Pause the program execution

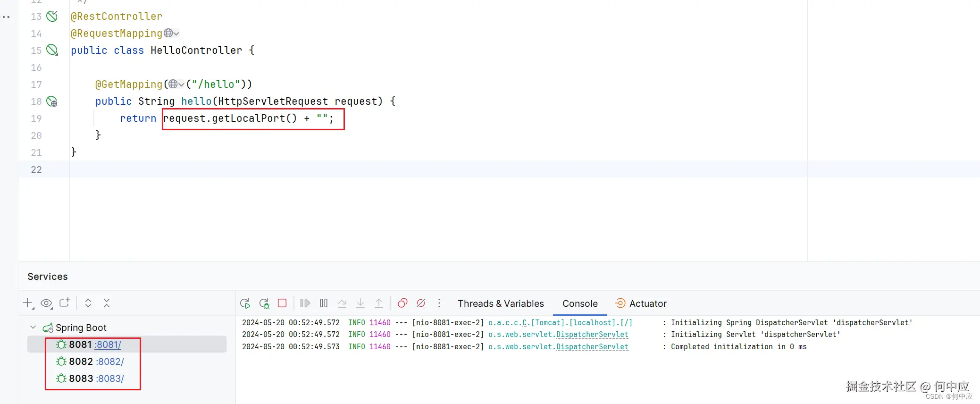324,303
